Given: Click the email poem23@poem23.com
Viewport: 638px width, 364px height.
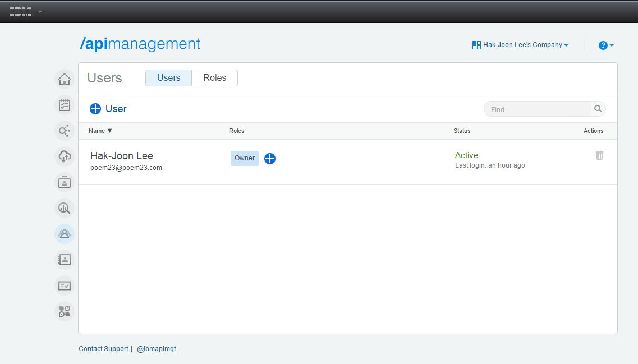Looking at the screenshot, I should [x=126, y=168].
